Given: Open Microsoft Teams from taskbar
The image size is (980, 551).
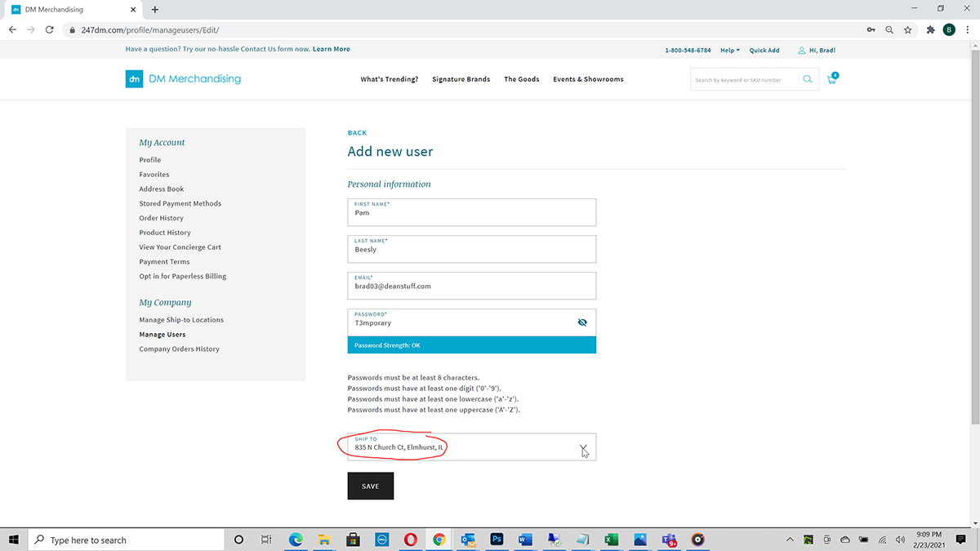Looking at the screenshot, I should 668,540.
